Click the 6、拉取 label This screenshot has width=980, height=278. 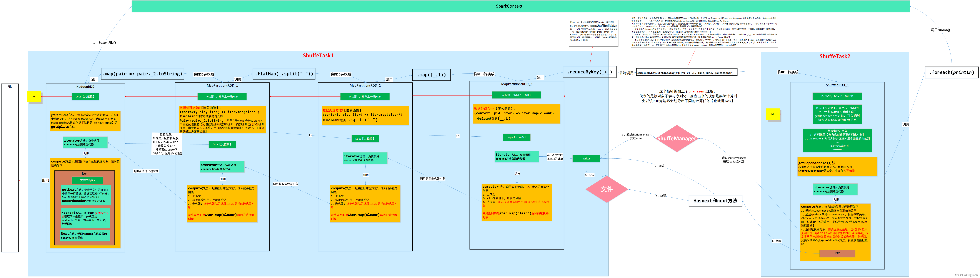click(x=661, y=195)
